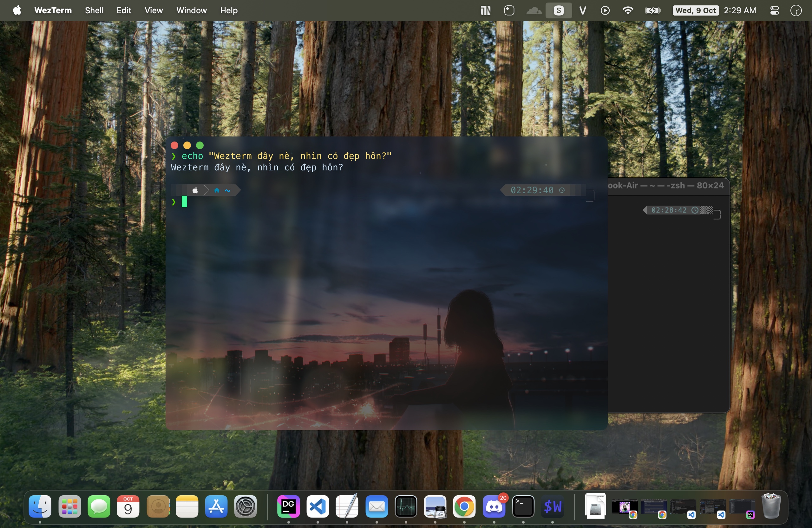Screen dimensions: 812x528
Task: Open System Settings from the Dock
Action: [x=245, y=506]
